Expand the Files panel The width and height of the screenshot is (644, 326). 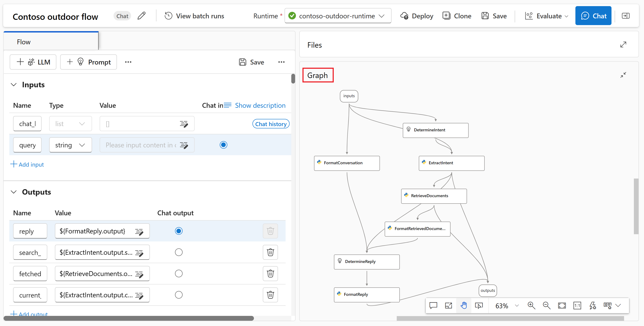[623, 45]
